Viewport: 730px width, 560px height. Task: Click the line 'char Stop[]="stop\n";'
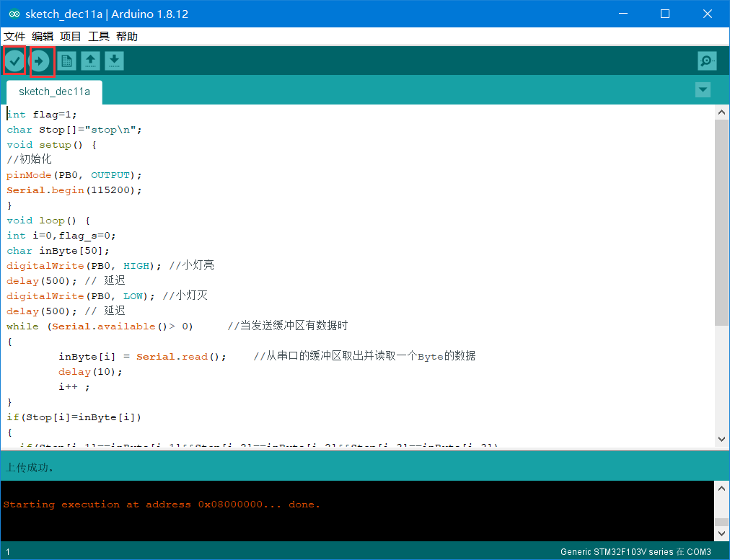(74, 130)
